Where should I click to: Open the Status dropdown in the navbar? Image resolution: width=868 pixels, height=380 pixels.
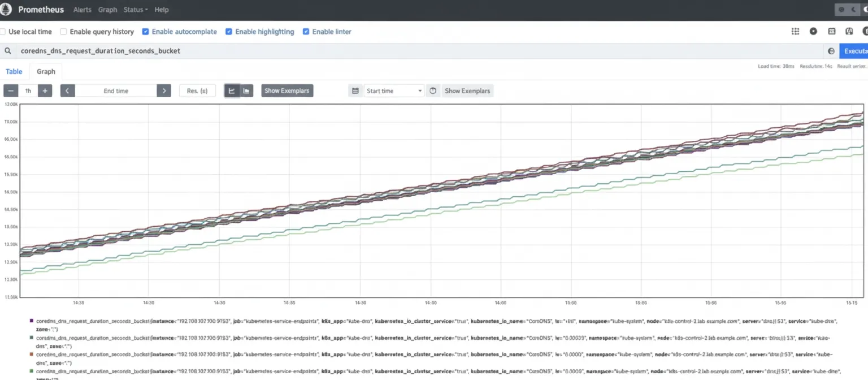pos(136,10)
